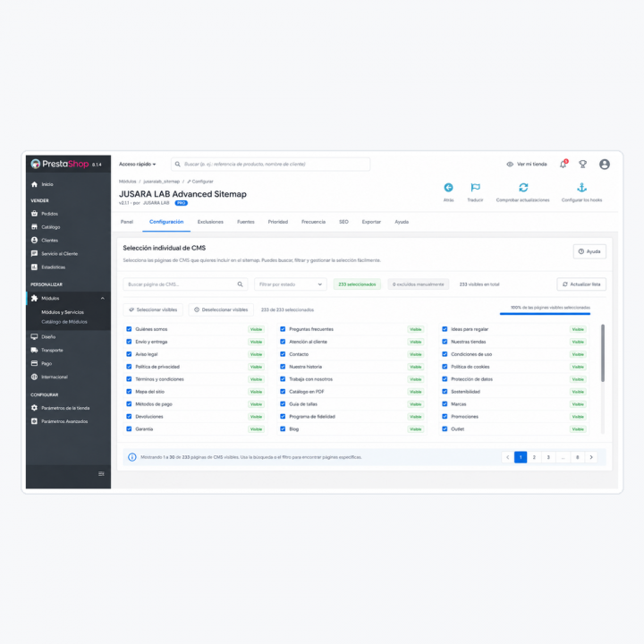Switch to Exclusiones tab
This screenshot has width=644, height=644.
(x=210, y=222)
